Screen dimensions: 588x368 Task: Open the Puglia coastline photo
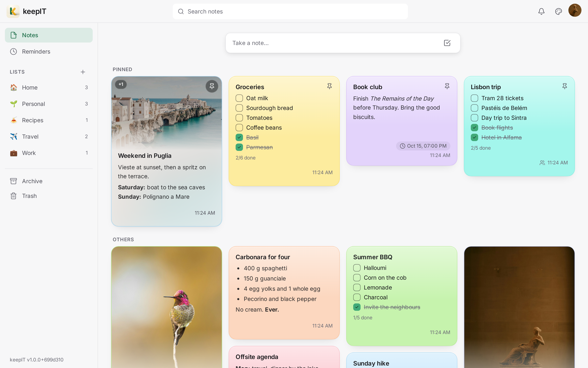point(166,113)
